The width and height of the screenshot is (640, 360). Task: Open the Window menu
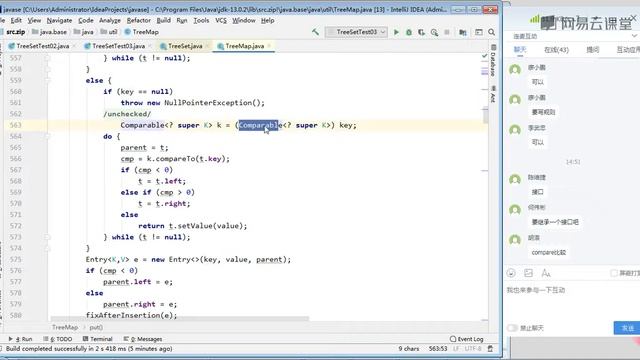pos(244,20)
